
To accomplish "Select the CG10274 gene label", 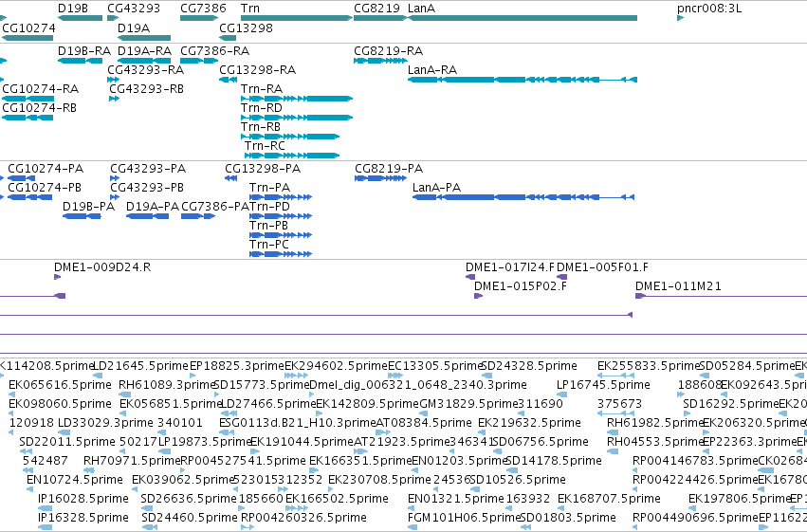I will [x=28, y=28].
